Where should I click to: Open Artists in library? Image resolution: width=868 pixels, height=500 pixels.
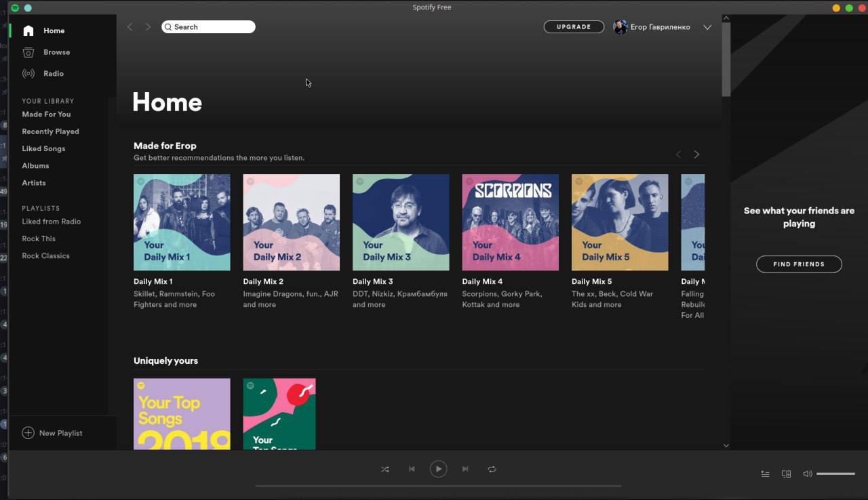(x=34, y=183)
